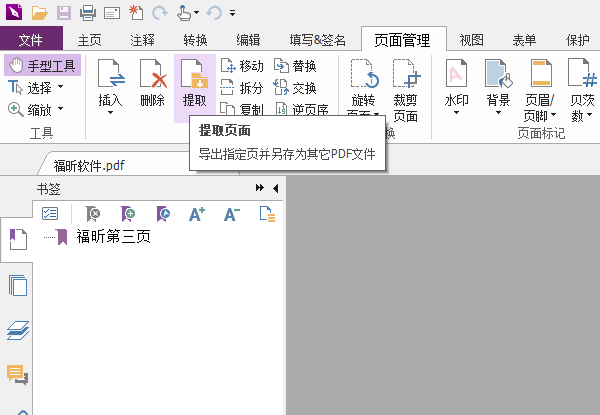Click the 提取 (Extract pages) icon
This screenshot has width=600, height=415.
194,84
